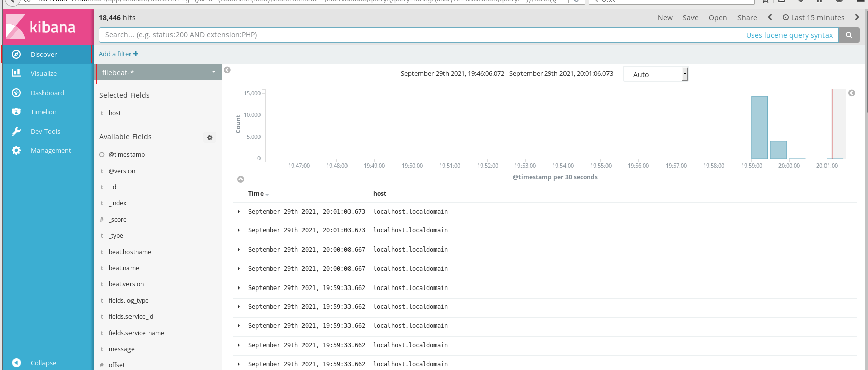Go to Dashboard using its gauge icon

coord(16,93)
